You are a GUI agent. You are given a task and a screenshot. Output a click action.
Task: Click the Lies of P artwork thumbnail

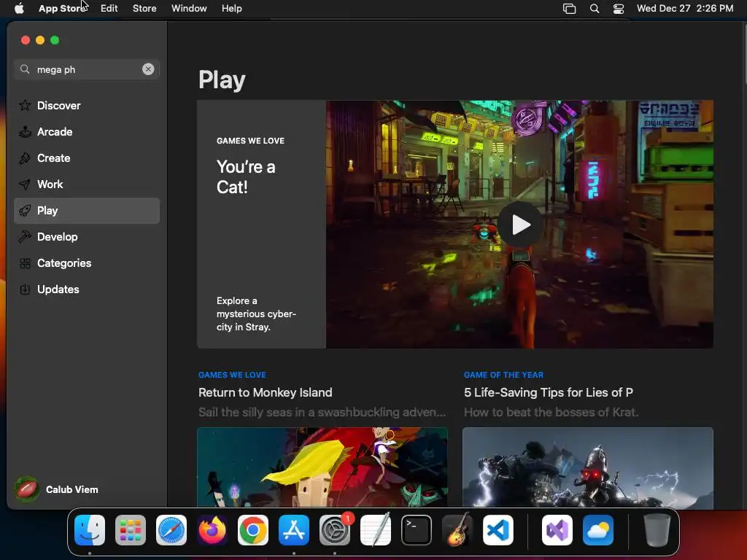(x=588, y=467)
